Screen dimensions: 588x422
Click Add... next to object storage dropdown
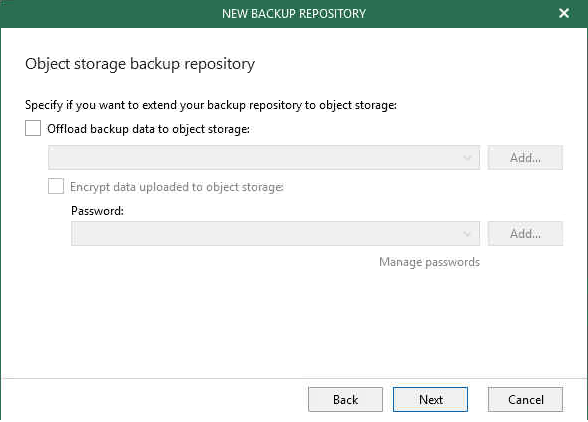point(525,158)
